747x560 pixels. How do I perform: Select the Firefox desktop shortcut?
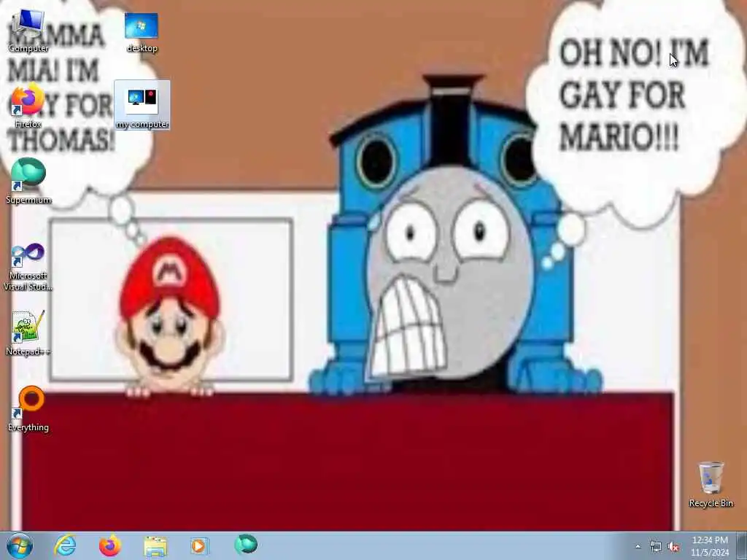(28, 106)
